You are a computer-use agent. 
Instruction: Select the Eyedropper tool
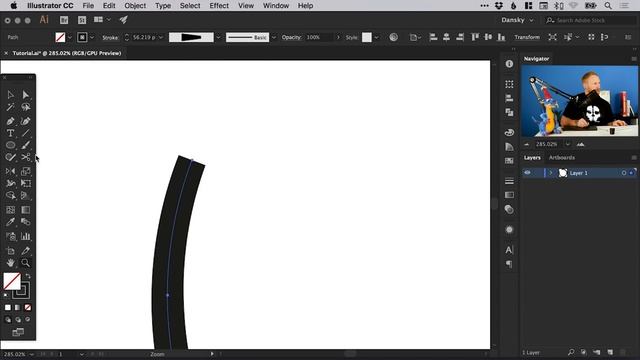[11, 222]
